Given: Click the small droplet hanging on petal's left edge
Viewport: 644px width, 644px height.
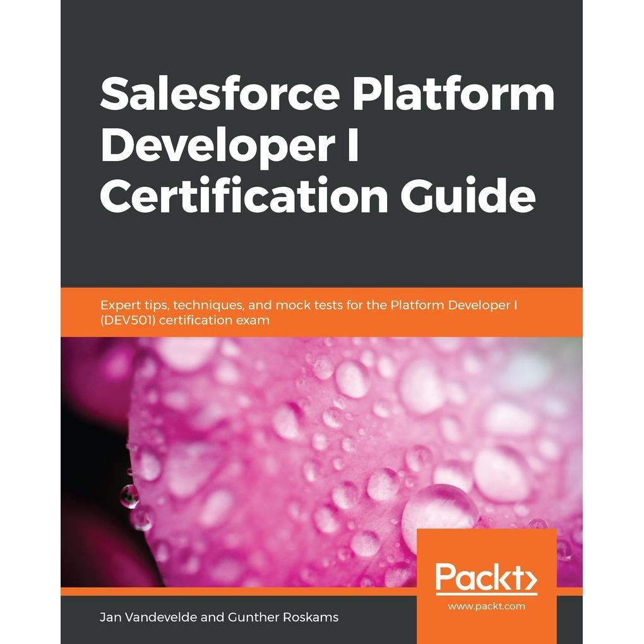Looking at the screenshot, I should [x=129, y=496].
